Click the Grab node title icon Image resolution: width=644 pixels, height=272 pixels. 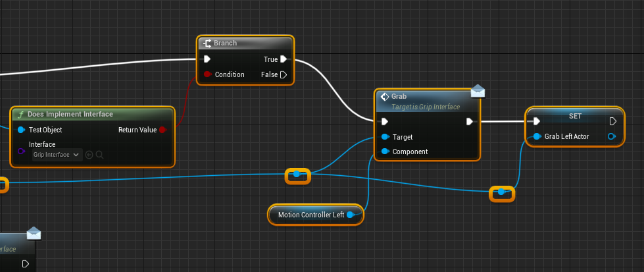(384, 96)
